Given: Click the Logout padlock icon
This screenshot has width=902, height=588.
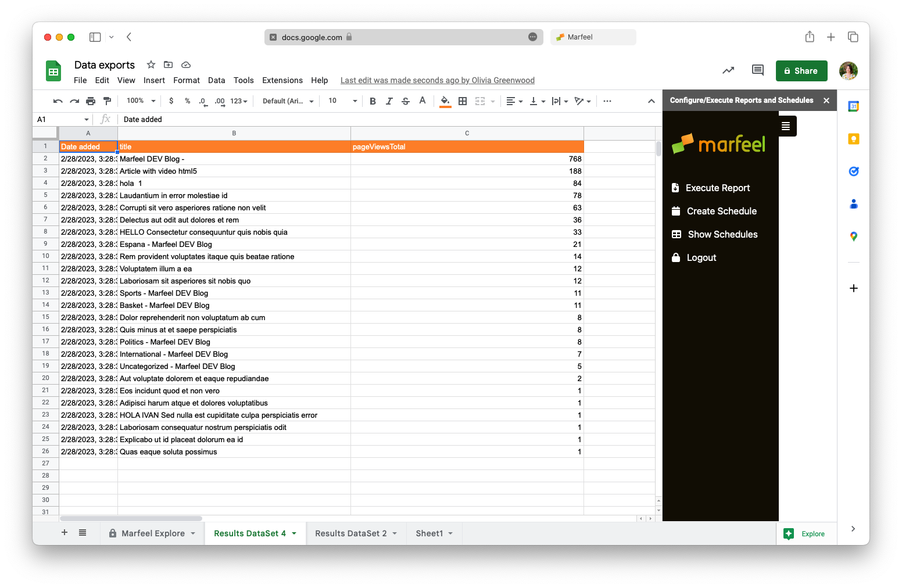Looking at the screenshot, I should click(675, 257).
